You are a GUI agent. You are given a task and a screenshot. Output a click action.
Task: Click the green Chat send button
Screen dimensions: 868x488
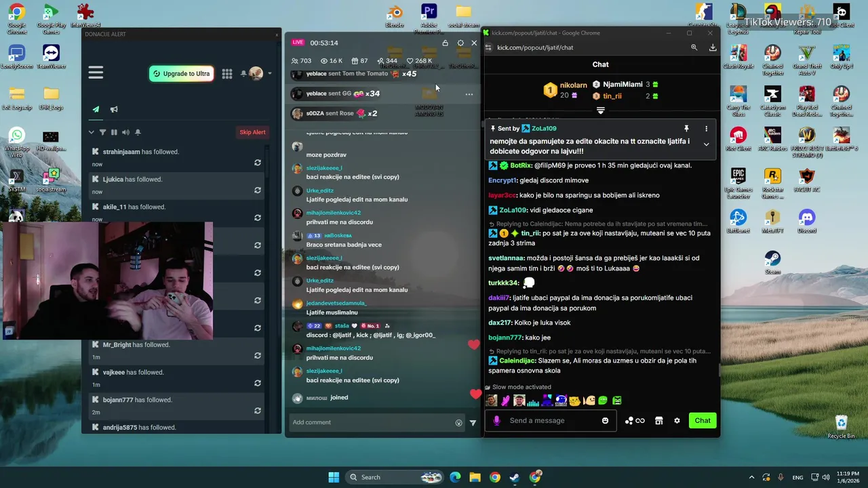[703, 420]
